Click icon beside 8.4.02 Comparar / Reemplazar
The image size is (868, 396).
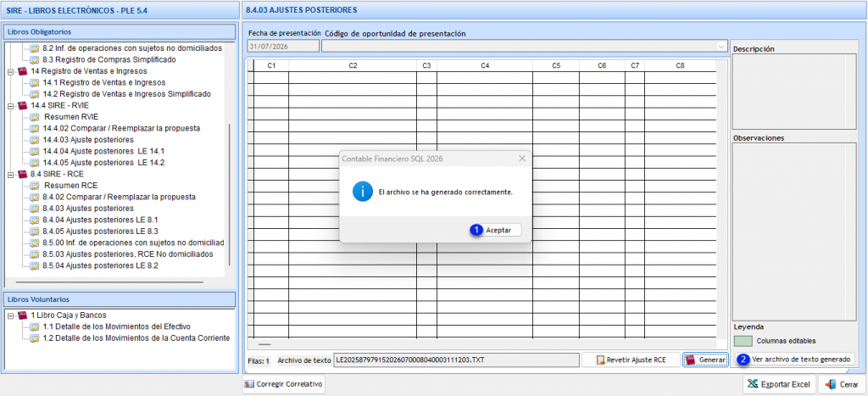pyautogui.click(x=34, y=197)
